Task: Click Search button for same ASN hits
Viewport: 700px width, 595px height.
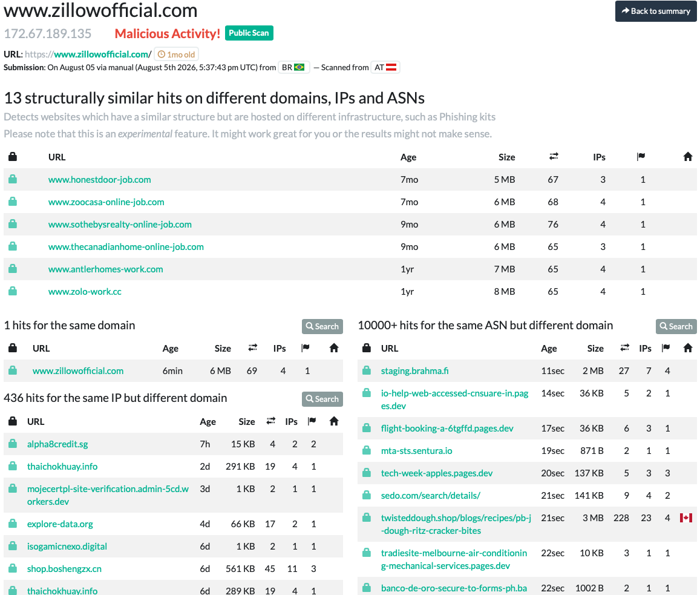Action: point(676,326)
